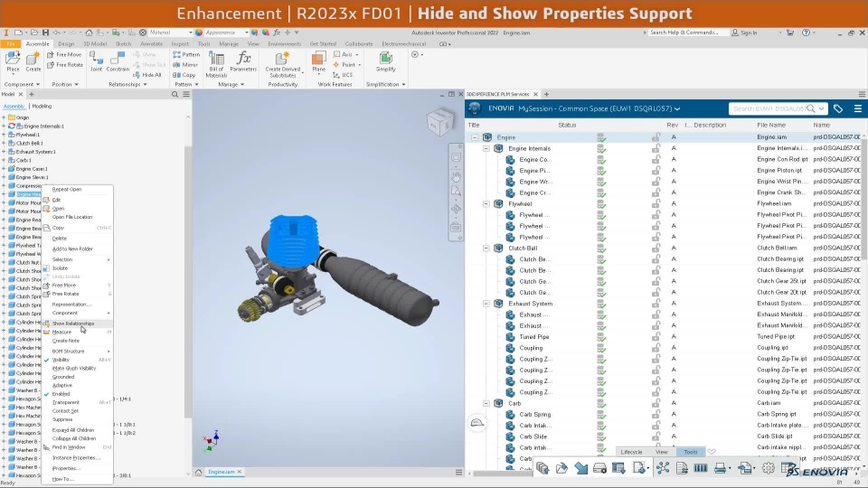
Task: Select the Joint tool
Action: 97,61
